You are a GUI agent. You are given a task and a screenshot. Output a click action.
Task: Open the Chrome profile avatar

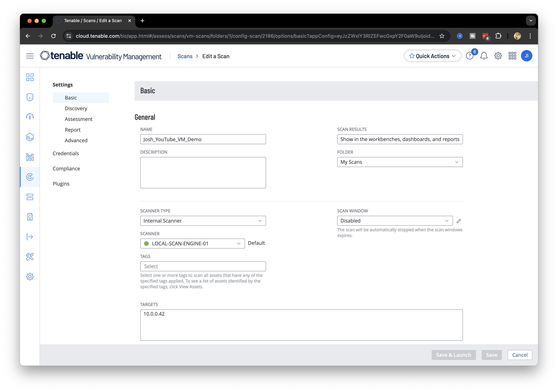517,36
